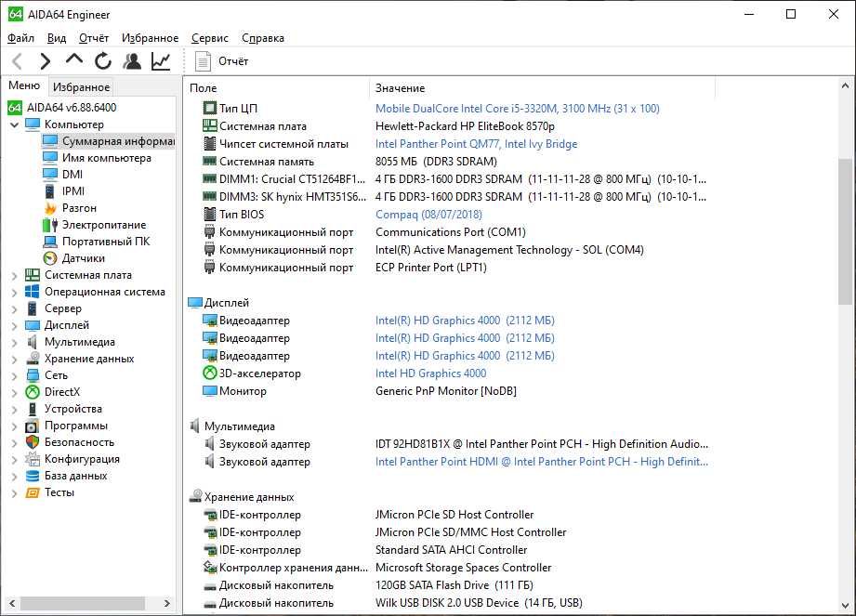
Task: Go forward with the right arrow toolbar icon
Action: click(x=46, y=61)
